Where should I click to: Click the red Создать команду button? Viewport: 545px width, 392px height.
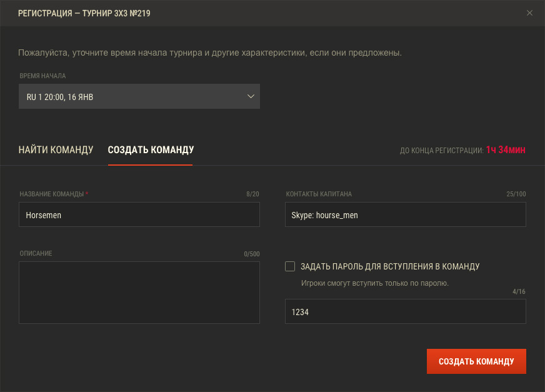click(476, 361)
